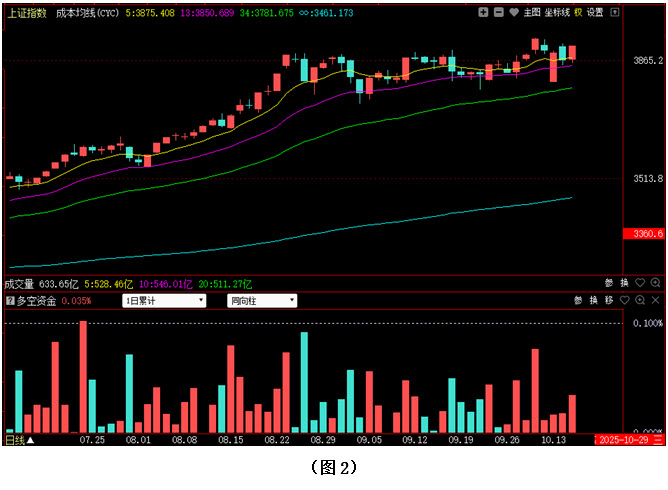Click the heart icon in 多空资金 panel
Screen dimensions: 668x490
(x=624, y=300)
